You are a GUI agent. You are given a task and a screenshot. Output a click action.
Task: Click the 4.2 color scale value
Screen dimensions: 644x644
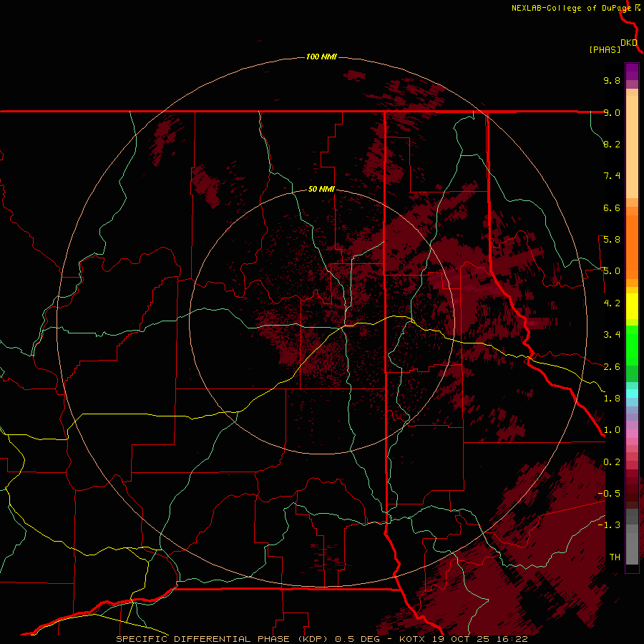tap(612, 303)
